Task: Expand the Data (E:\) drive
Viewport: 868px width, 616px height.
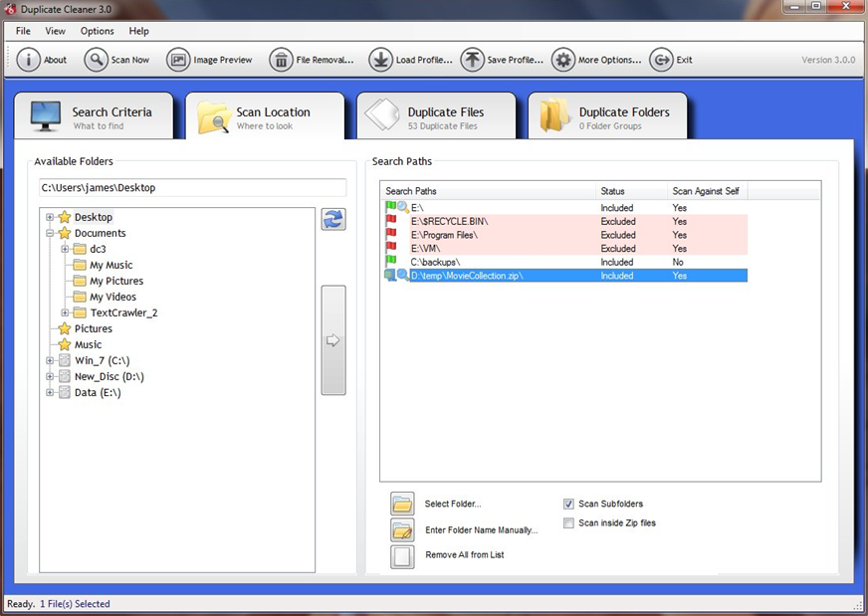Action: 50,392
